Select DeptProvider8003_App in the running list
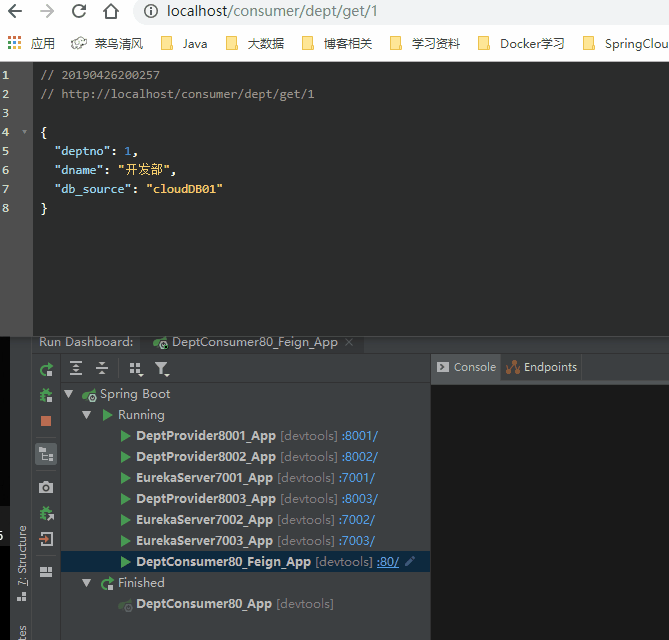 point(206,499)
